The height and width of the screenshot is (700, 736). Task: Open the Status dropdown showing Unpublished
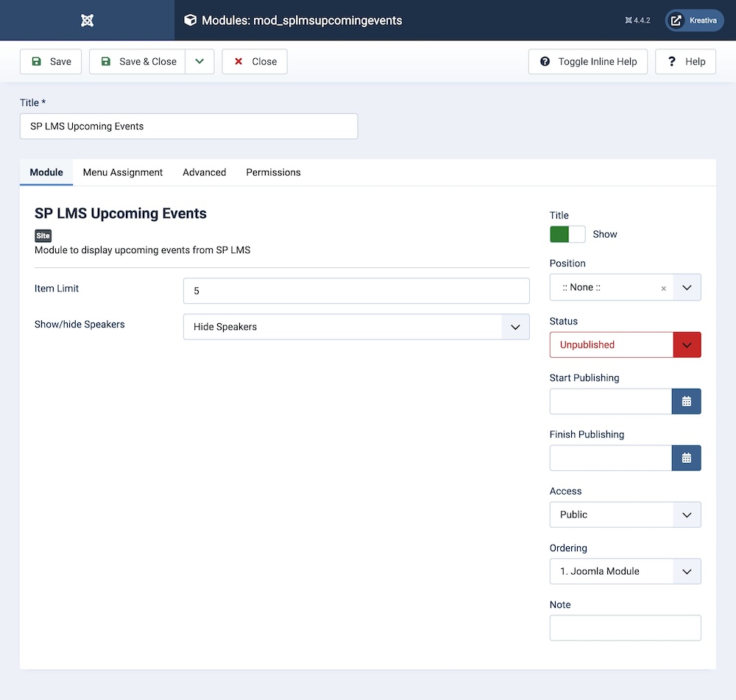coord(625,344)
